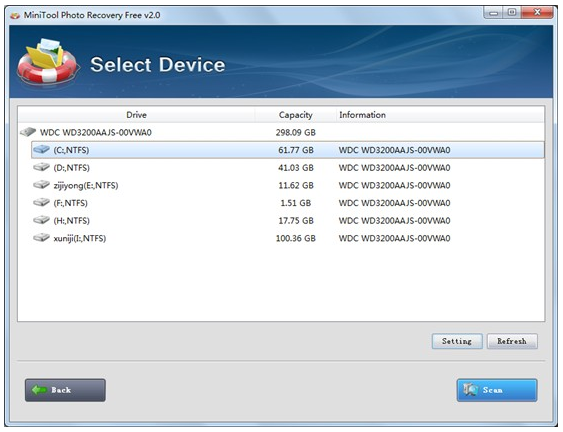
Task: Minimize the MiniTool Photo Recovery window
Action: point(494,13)
